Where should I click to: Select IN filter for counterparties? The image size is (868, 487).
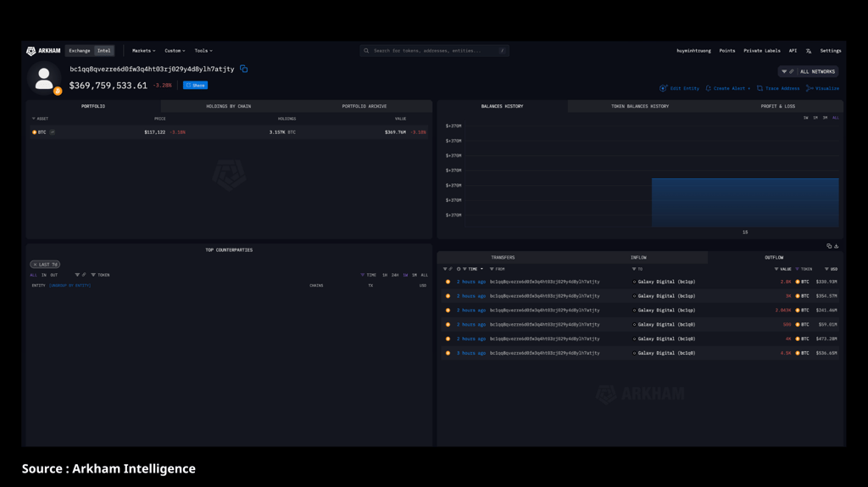[x=44, y=275]
